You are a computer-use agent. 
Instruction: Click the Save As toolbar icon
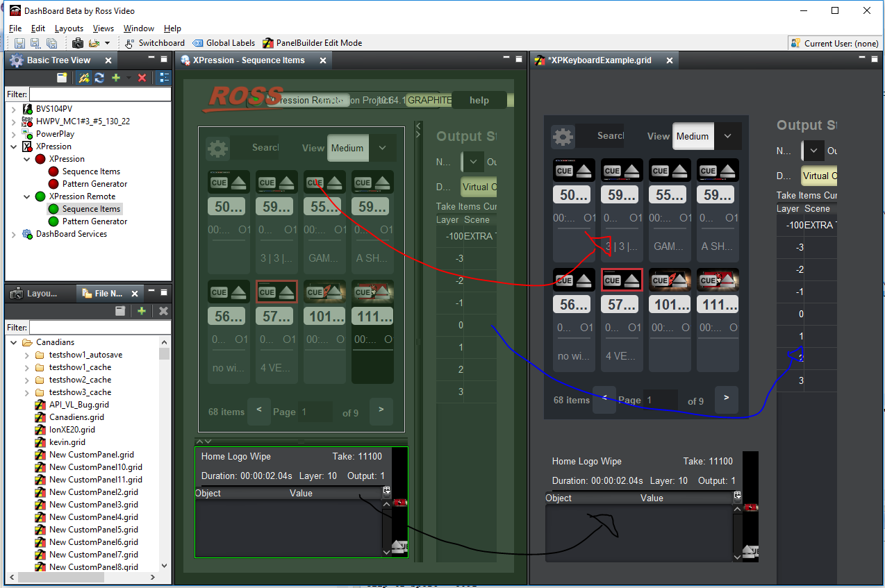(35, 43)
